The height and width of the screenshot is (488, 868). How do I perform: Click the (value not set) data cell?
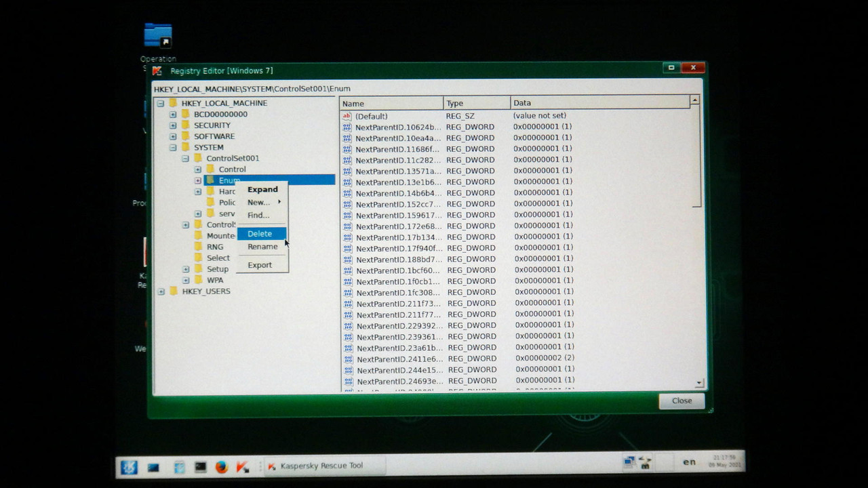click(x=540, y=115)
